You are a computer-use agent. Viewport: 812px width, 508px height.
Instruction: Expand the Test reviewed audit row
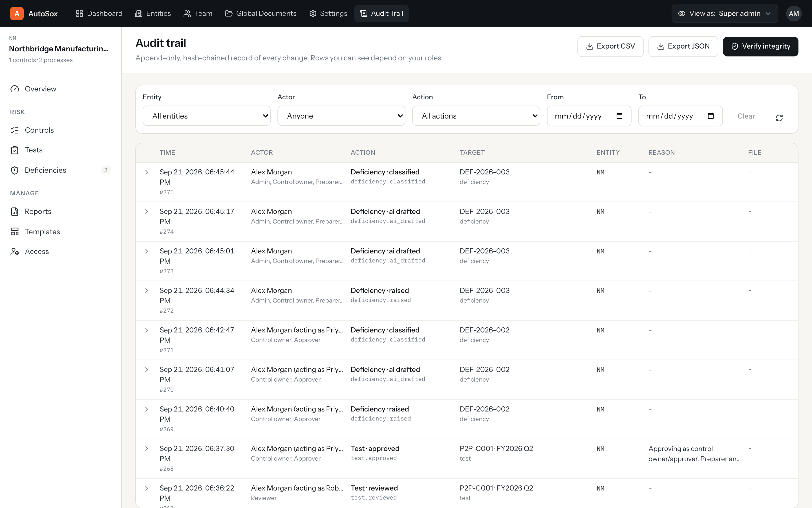pos(147,488)
